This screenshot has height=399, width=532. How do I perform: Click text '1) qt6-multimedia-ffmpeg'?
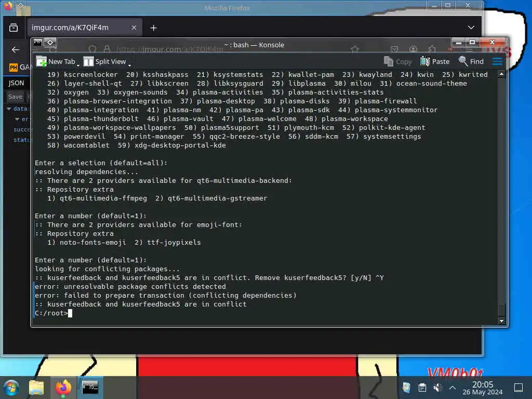[97, 198]
